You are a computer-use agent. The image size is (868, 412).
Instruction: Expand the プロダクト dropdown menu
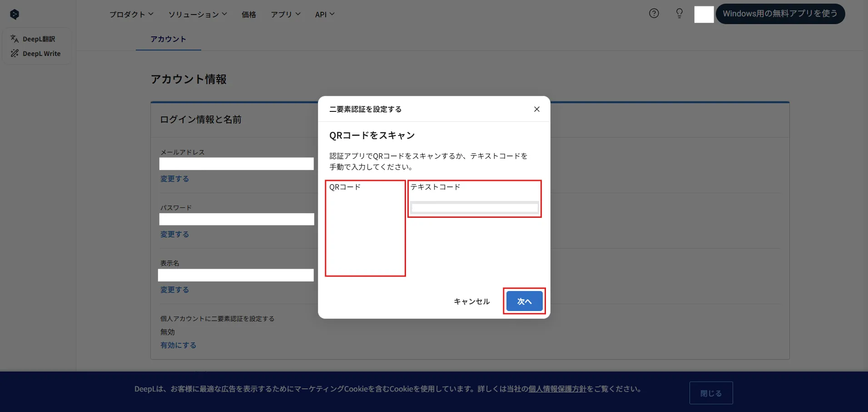coord(132,15)
